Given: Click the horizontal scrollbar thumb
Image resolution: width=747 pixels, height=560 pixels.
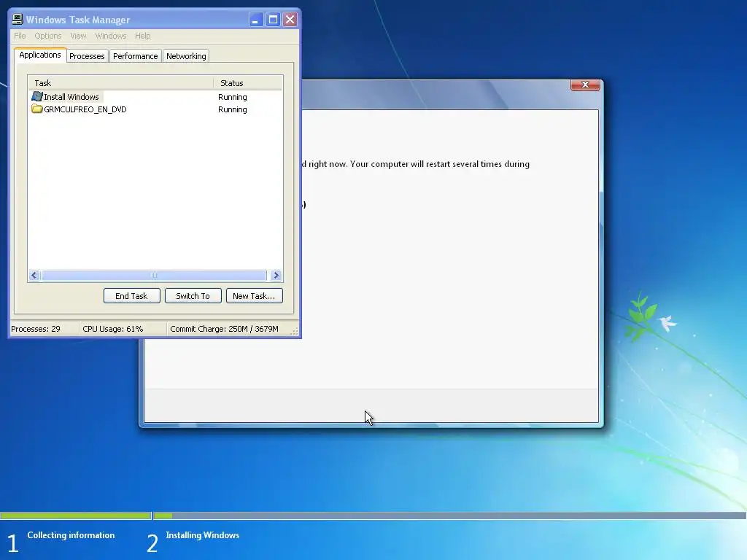Looking at the screenshot, I should coord(153,275).
